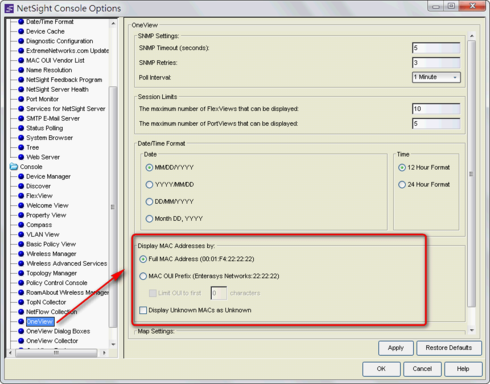Click the bullet icon beside Web Server
The height and width of the screenshot is (384, 490).
(x=21, y=157)
